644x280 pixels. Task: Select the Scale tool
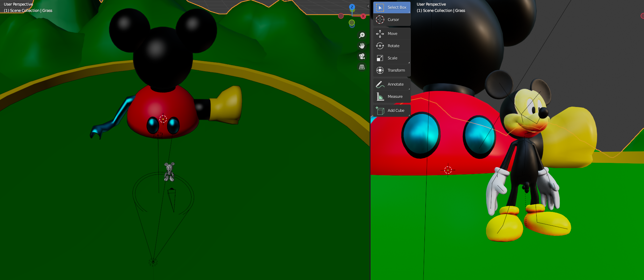click(x=392, y=58)
